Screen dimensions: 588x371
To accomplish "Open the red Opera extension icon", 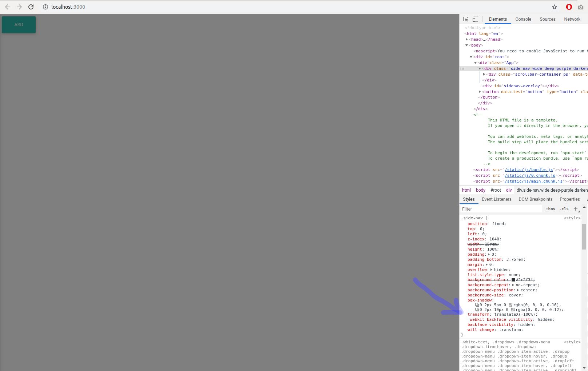I will pos(569,7).
